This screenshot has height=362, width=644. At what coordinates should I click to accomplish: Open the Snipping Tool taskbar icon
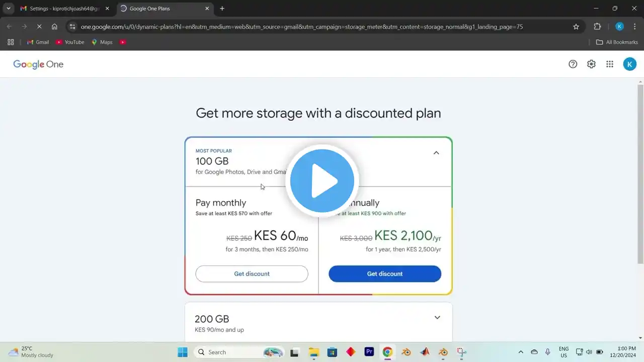461,352
